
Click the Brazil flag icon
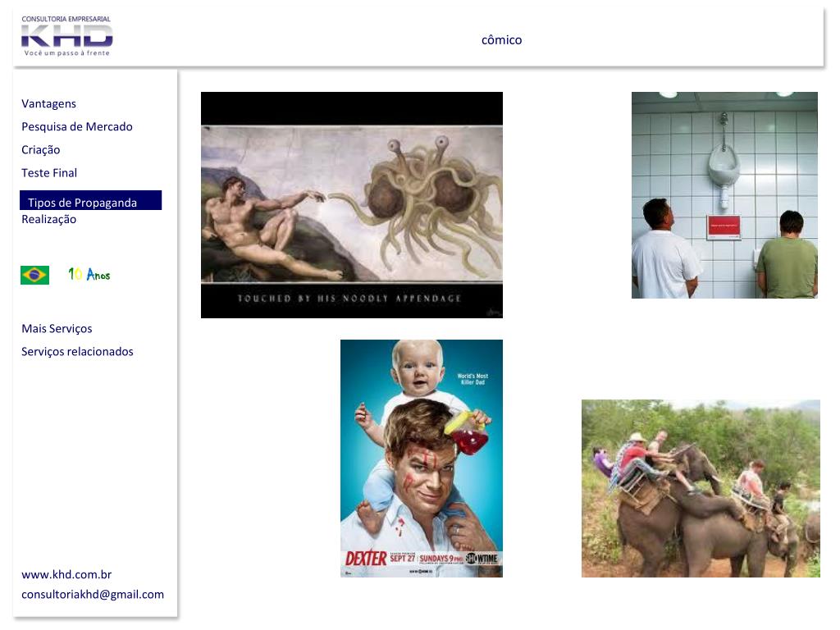(34, 275)
